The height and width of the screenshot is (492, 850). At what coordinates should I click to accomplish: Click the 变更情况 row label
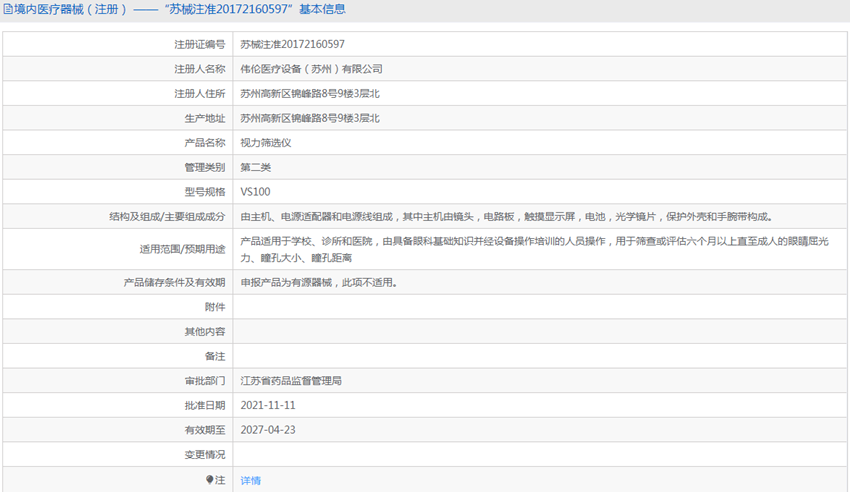pyautogui.click(x=204, y=454)
